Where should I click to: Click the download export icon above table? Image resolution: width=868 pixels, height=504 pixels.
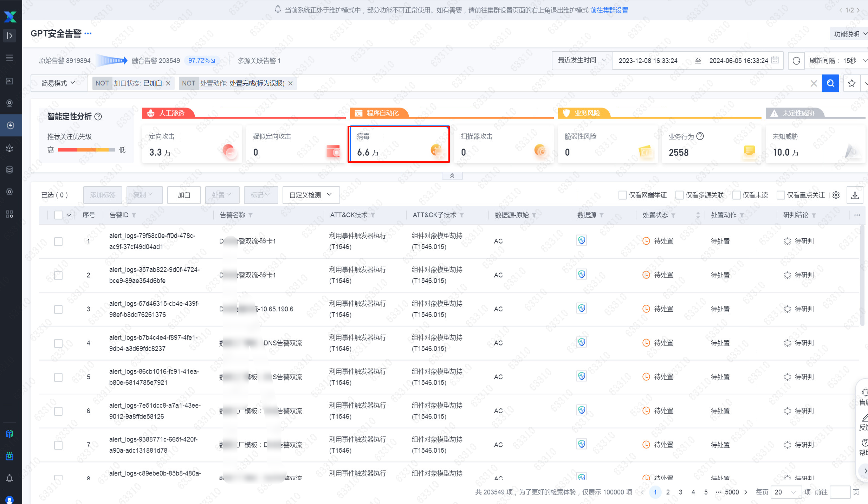point(855,195)
